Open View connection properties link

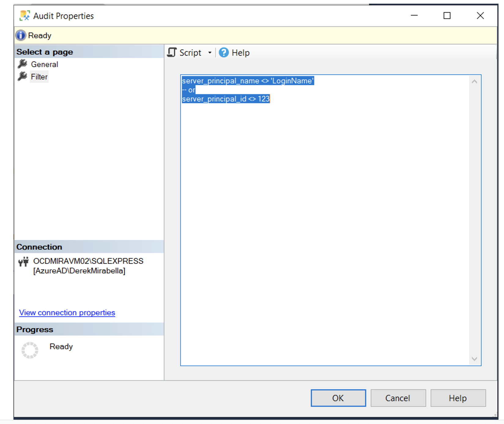67,313
